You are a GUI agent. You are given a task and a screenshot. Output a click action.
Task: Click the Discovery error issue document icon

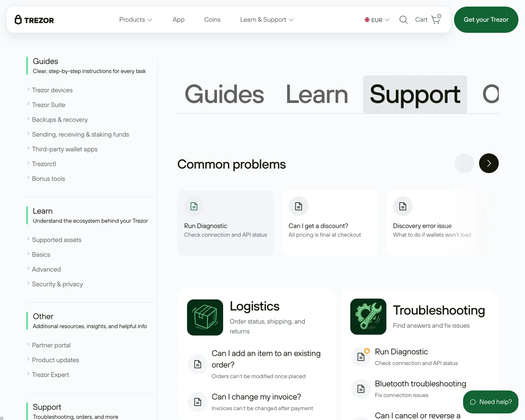point(403,206)
